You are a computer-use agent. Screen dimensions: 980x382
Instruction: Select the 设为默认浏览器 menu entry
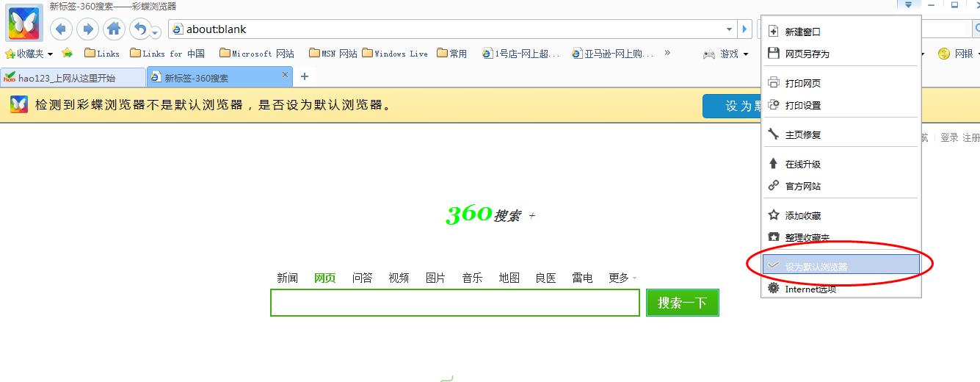point(841,265)
